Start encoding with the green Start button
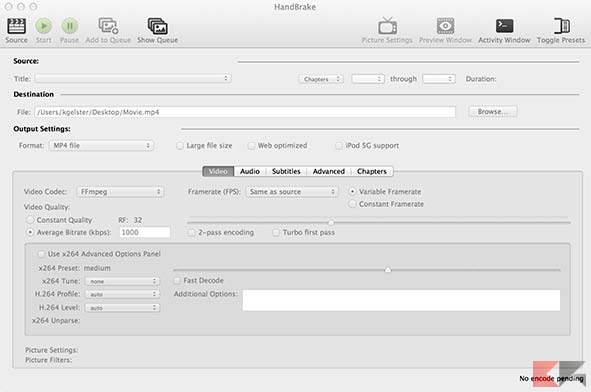The image size is (591, 392). coord(43,26)
